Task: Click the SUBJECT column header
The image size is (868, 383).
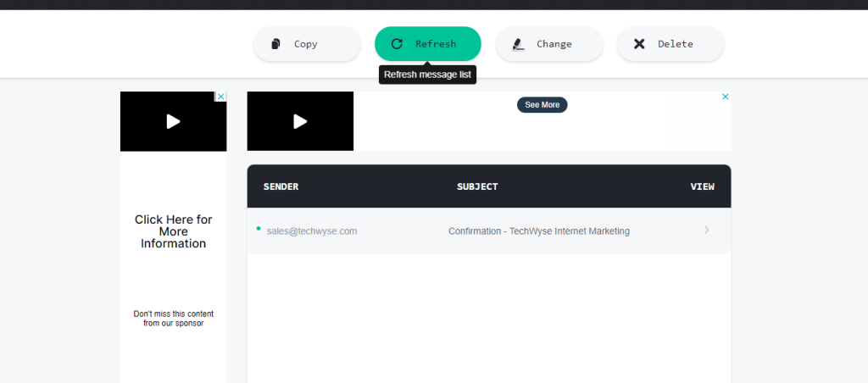Action: 477,186
